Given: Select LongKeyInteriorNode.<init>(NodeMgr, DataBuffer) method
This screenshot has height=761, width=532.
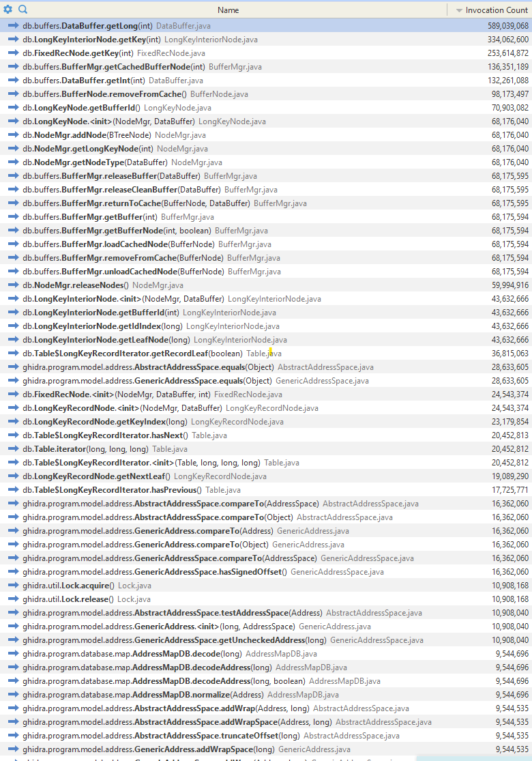Looking at the screenshot, I should pyautogui.click(x=123, y=298).
